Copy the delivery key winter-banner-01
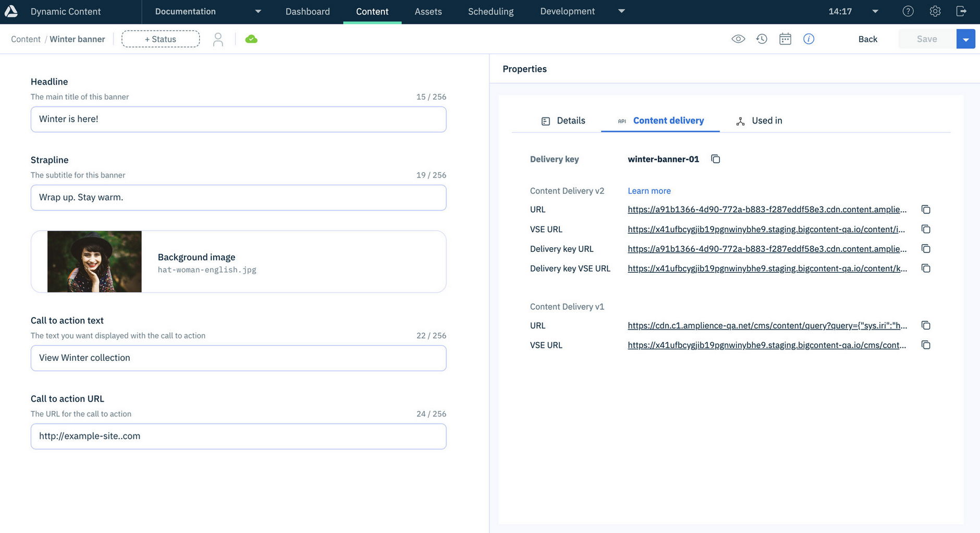The width and height of the screenshot is (980, 533). (x=715, y=159)
